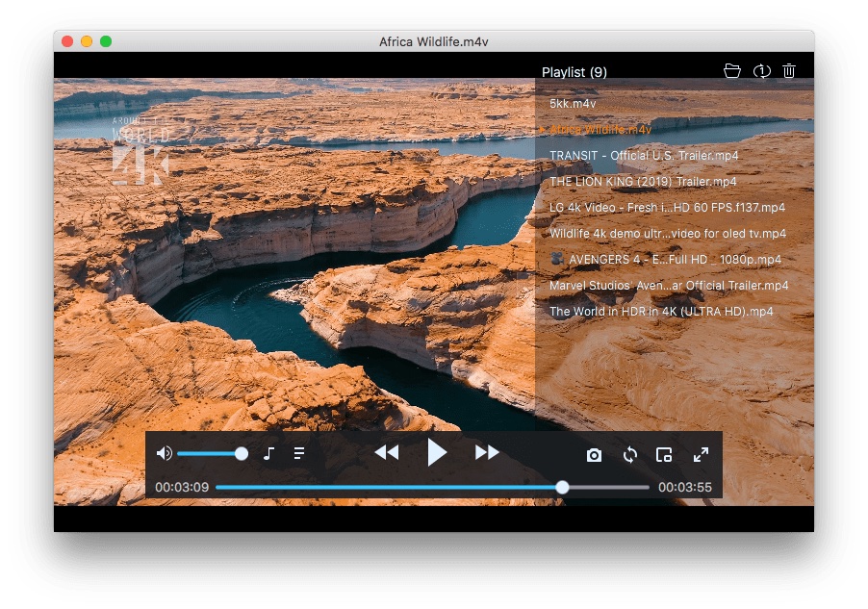Enter full screen with the expand arrows
The image size is (868, 609).
tap(701, 454)
